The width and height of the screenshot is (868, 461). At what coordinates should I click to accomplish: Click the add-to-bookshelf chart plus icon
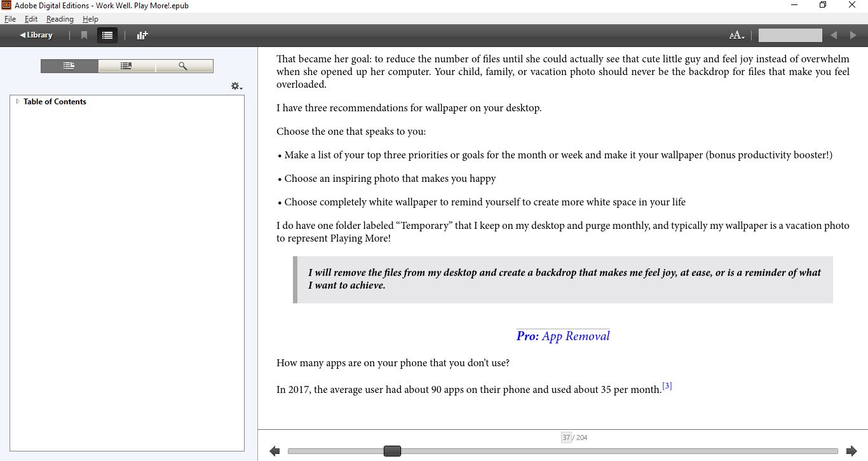(142, 36)
